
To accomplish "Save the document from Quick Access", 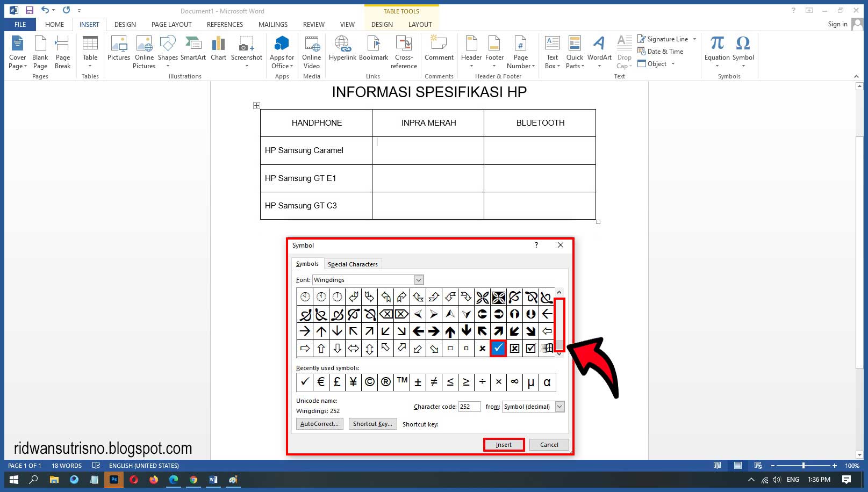I will [x=29, y=10].
